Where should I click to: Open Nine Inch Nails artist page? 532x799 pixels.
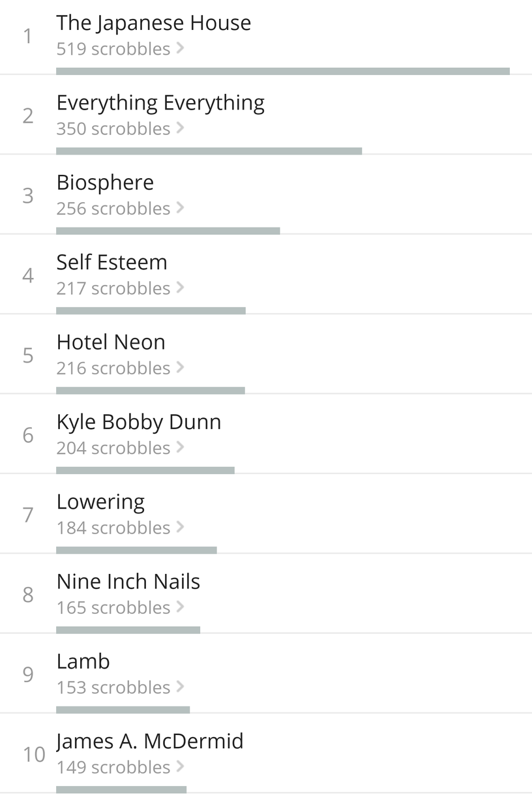(128, 581)
